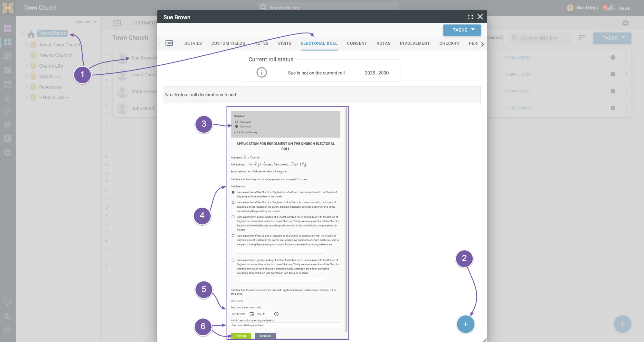Open the calendar module icon in sidebar
Screen dimensions: 644x342
pos(8,84)
